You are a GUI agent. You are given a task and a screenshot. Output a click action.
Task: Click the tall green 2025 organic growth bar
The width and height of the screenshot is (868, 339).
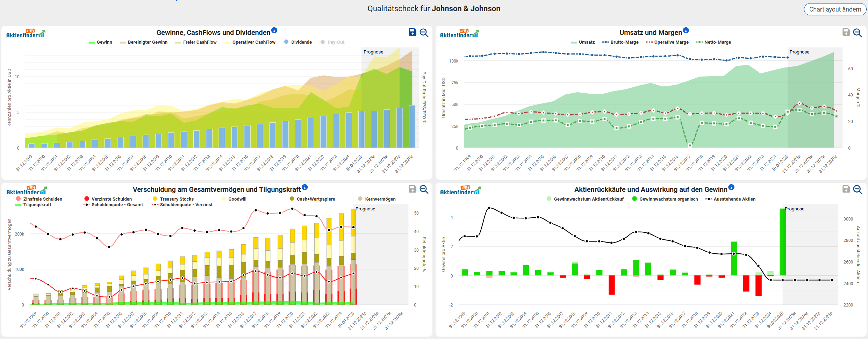(x=783, y=242)
